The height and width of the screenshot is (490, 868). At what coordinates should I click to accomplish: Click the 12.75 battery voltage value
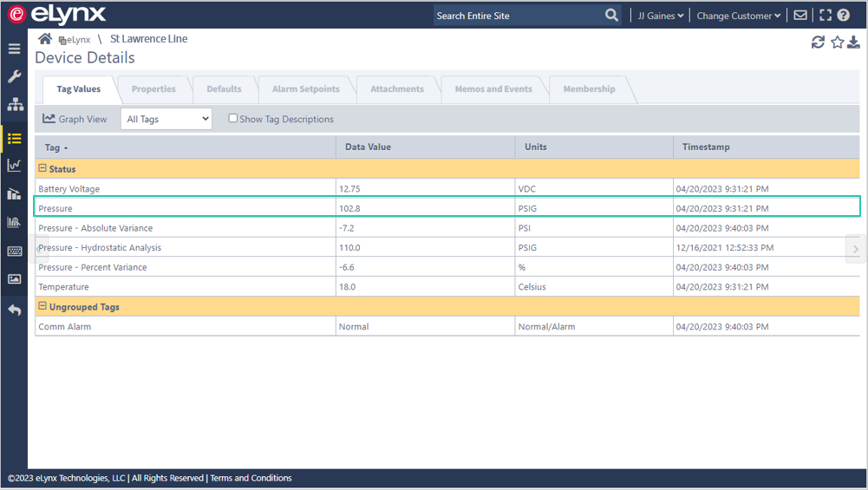click(349, 189)
